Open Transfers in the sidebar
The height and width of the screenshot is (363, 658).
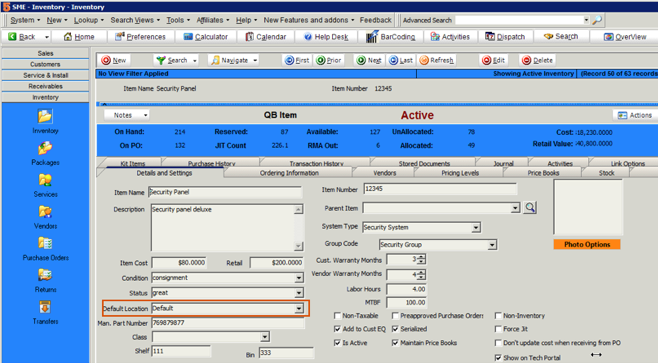pos(45,312)
